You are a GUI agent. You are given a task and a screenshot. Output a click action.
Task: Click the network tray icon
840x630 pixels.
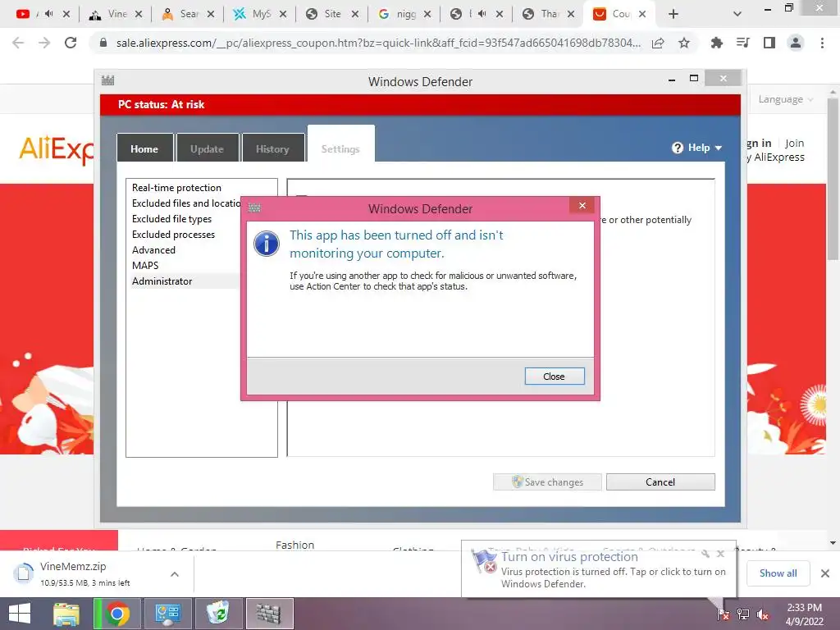(743, 614)
